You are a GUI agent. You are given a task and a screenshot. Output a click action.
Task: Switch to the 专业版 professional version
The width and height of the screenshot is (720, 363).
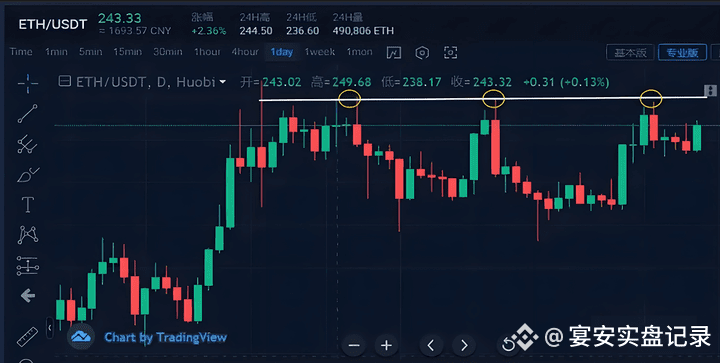pyautogui.click(x=682, y=53)
